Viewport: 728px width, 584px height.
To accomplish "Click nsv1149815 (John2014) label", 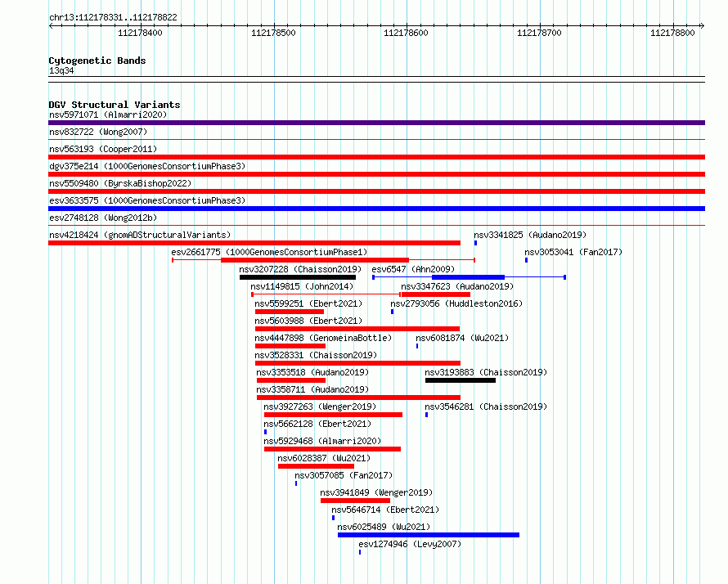I will coord(302,286).
